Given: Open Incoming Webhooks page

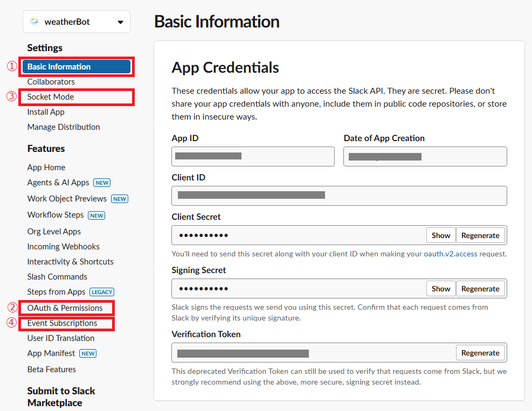Looking at the screenshot, I should tap(64, 247).
